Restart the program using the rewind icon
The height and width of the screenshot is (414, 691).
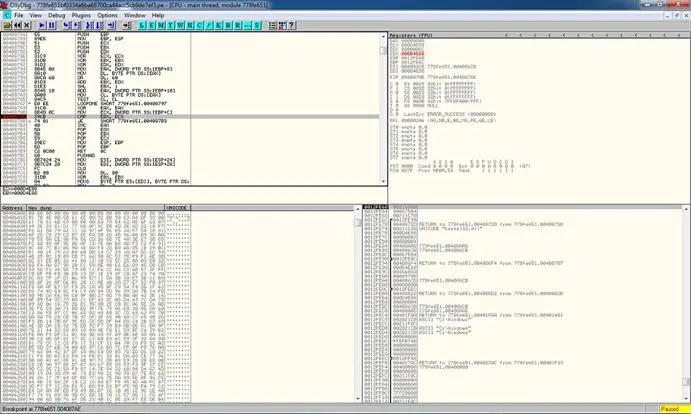pyautogui.click(x=19, y=26)
